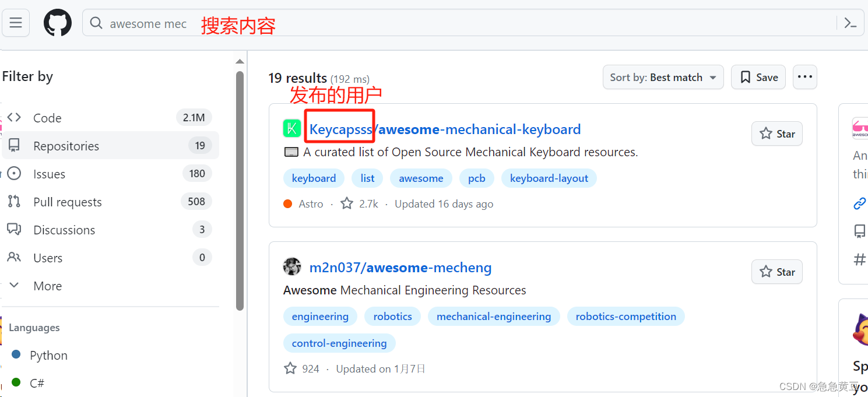This screenshot has height=397, width=868.
Task: Select the keyboard-layout topic tag
Action: click(x=549, y=178)
